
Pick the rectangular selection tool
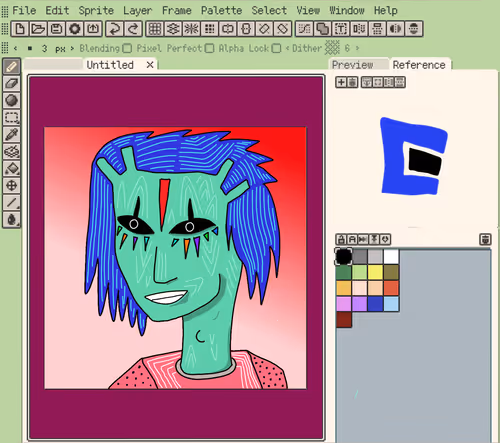pyautogui.click(x=12, y=117)
